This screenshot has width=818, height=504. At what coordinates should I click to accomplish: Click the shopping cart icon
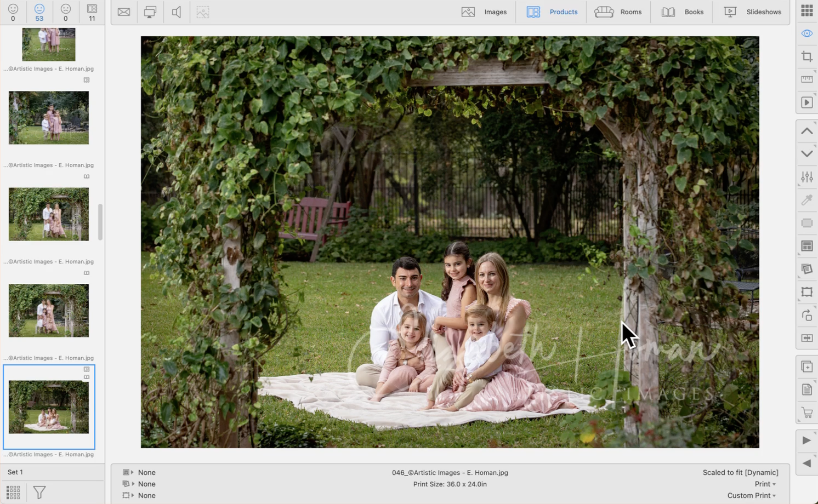coord(806,413)
